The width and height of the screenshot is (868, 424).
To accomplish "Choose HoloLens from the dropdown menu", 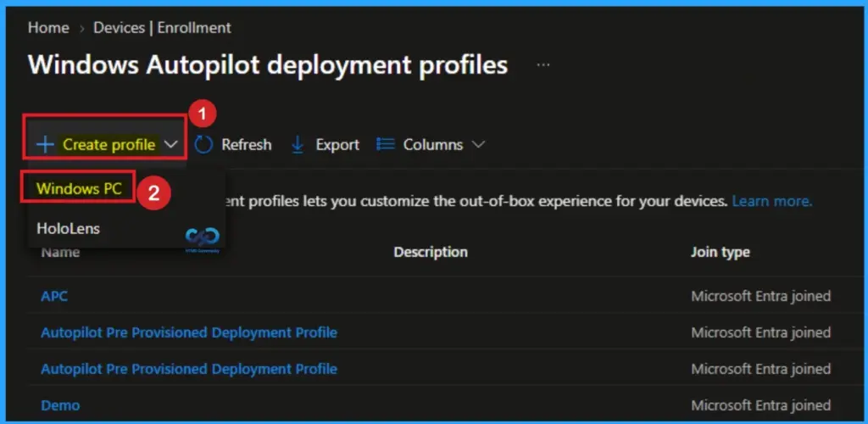I will click(68, 228).
